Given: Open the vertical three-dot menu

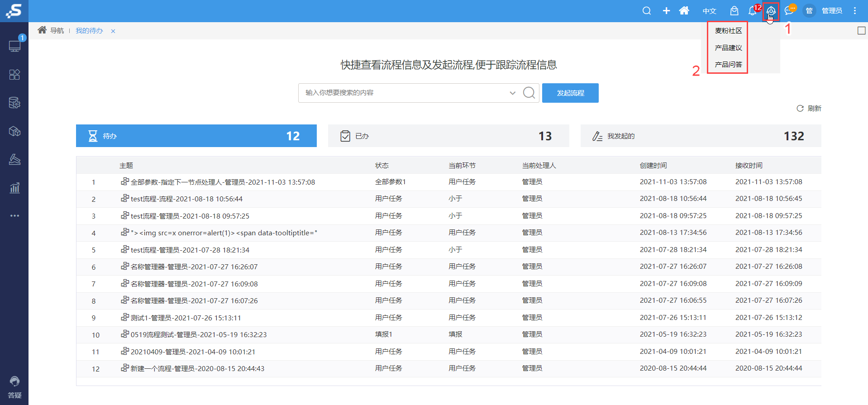Looking at the screenshot, I should point(855,11).
